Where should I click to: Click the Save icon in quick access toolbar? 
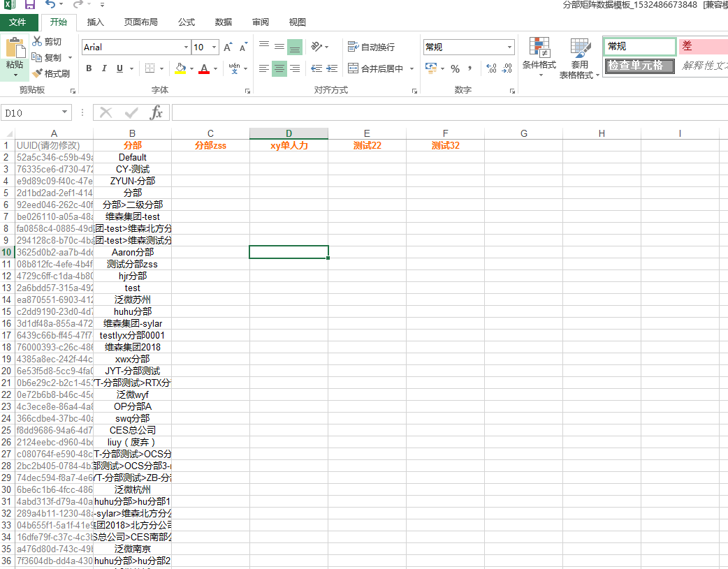(29, 5)
